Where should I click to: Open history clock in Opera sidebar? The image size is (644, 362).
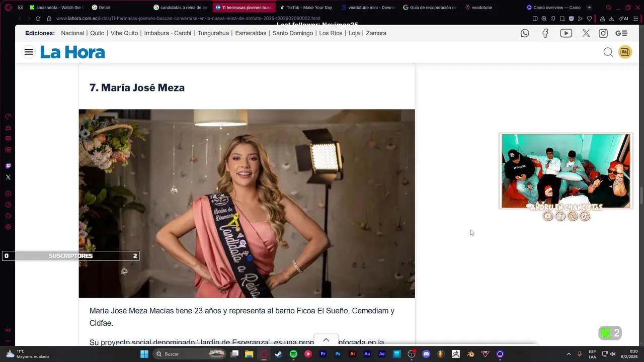click(8, 205)
